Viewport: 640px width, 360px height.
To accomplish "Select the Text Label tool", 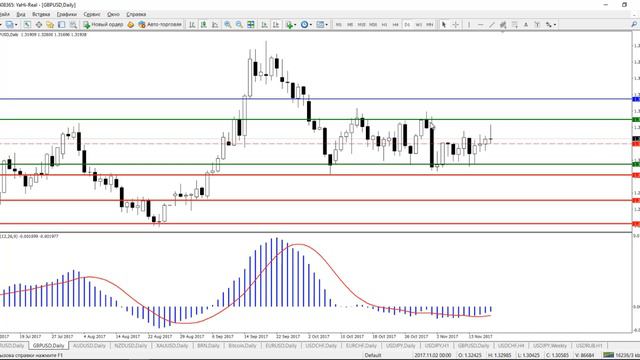I will coord(537,24).
